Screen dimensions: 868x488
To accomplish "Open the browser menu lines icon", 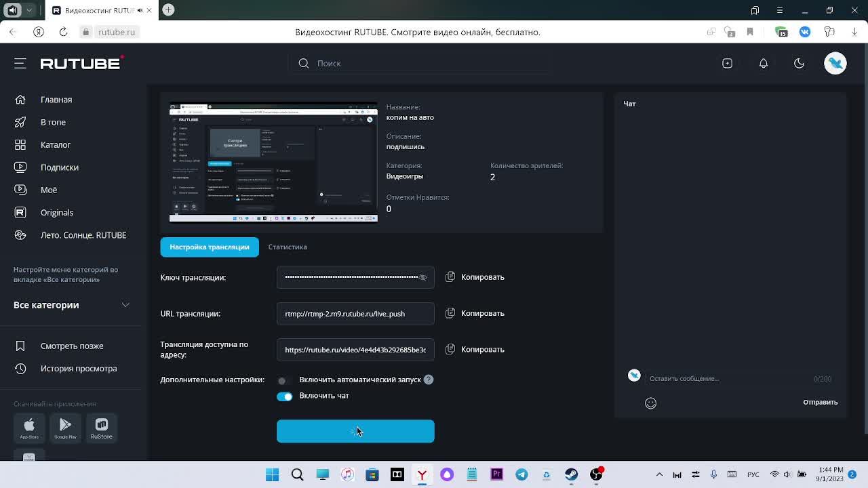I will (x=779, y=10).
